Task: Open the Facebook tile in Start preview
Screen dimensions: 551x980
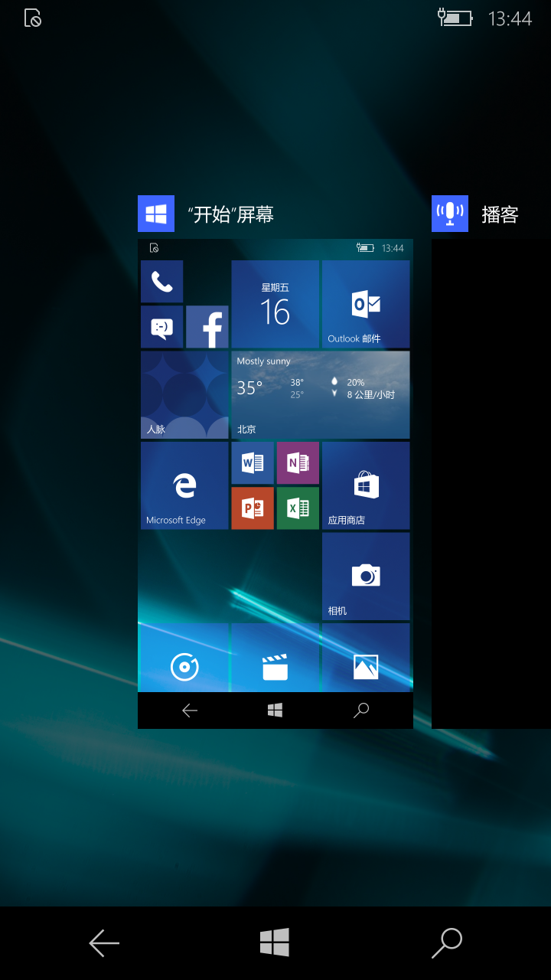Action: pyautogui.click(x=207, y=327)
